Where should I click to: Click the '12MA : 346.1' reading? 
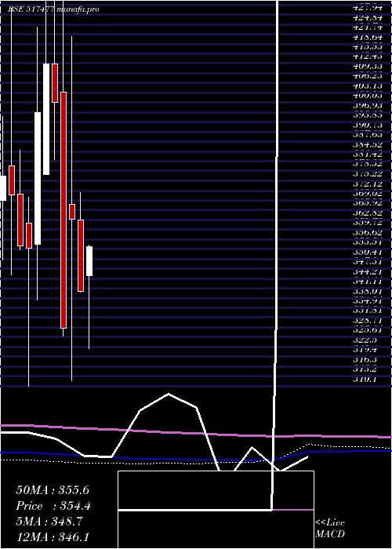[x=54, y=537]
